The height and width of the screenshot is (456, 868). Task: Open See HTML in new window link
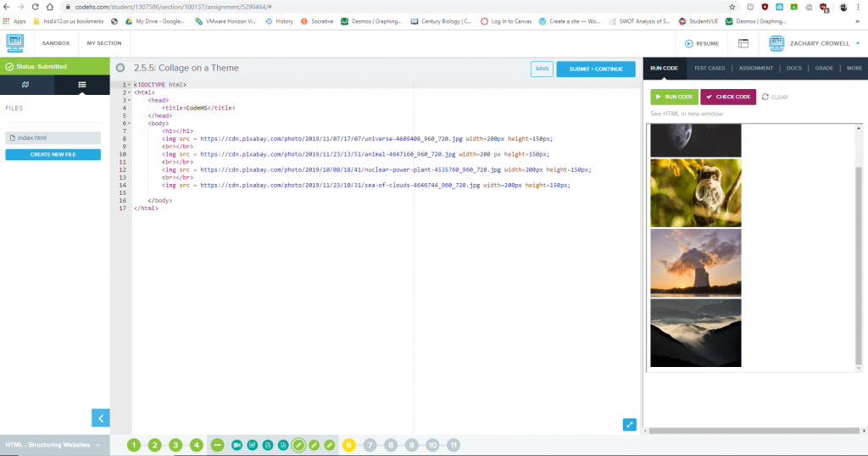tap(687, 114)
